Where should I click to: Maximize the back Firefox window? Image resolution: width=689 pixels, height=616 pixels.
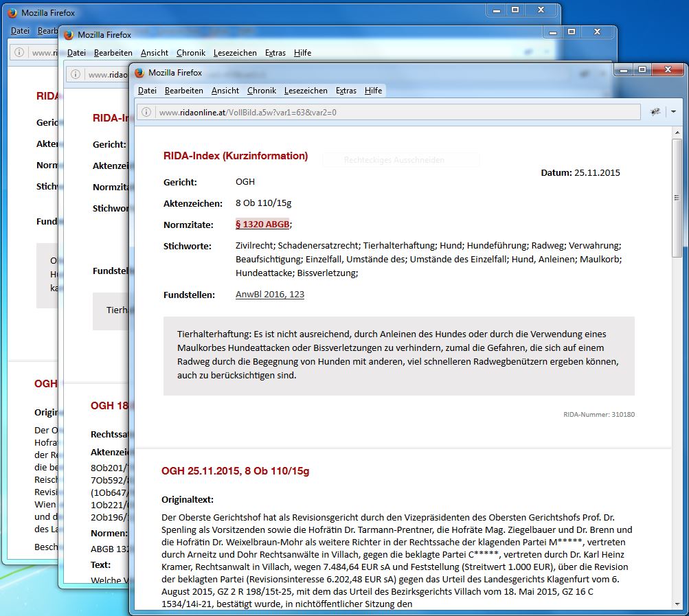coord(515,10)
